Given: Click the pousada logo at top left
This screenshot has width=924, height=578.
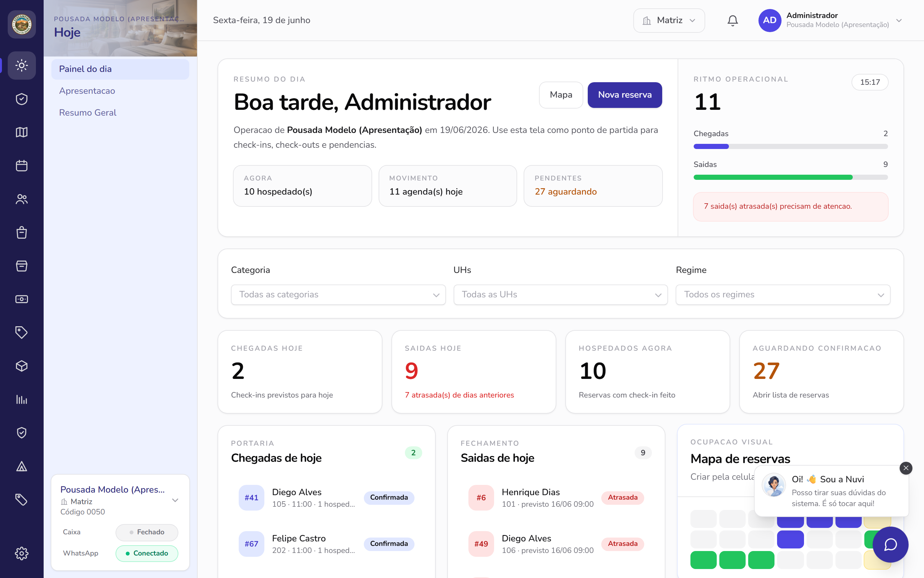Looking at the screenshot, I should pyautogui.click(x=22, y=24).
